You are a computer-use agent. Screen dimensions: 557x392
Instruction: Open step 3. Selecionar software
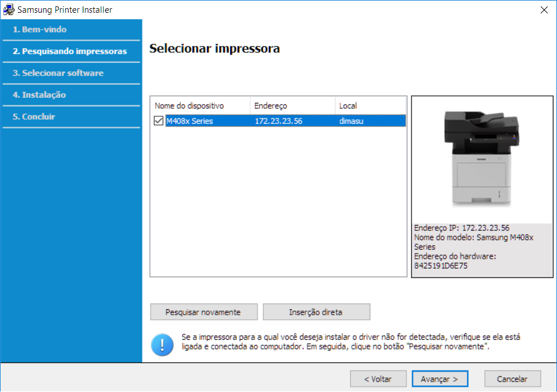point(58,73)
